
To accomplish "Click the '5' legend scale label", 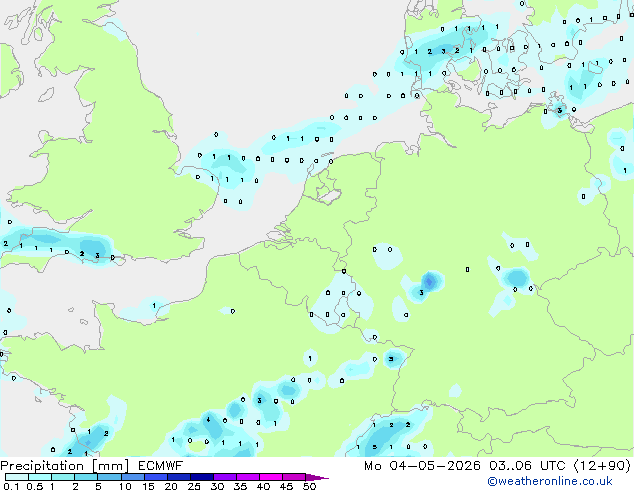I will 98,486.
